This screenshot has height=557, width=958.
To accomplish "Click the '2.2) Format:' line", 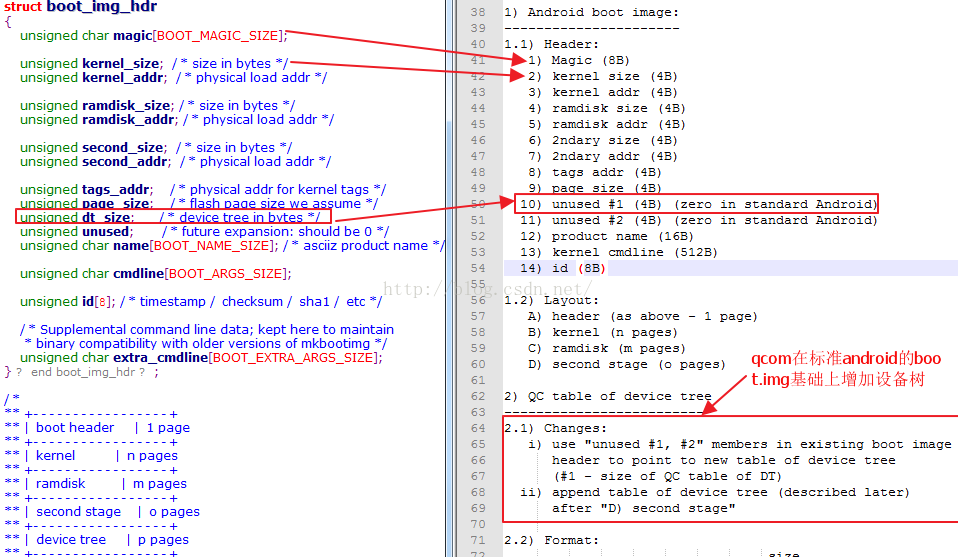I will 552,541.
